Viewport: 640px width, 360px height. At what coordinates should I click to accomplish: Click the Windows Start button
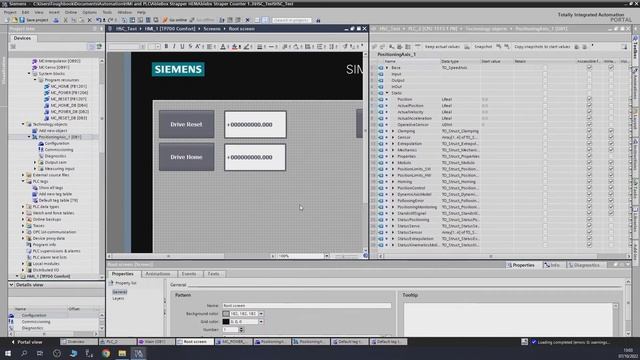[8, 353]
